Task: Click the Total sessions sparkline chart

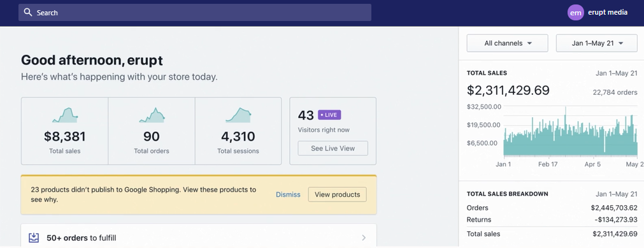Action: pos(238,115)
